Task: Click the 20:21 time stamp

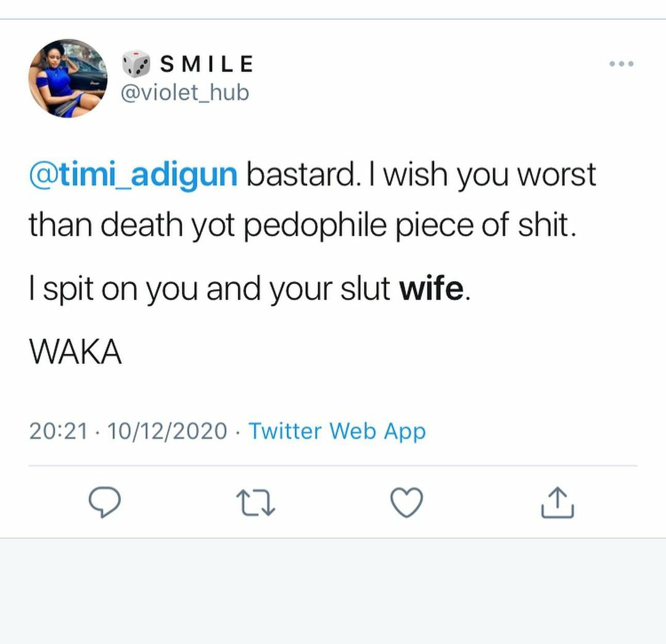Action: 58,431
